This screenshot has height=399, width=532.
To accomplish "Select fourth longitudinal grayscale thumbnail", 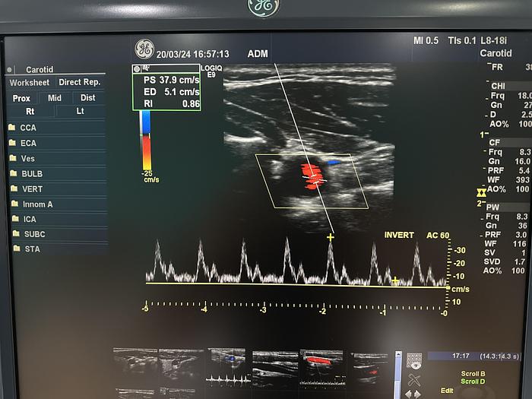I will tap(275, 369).
